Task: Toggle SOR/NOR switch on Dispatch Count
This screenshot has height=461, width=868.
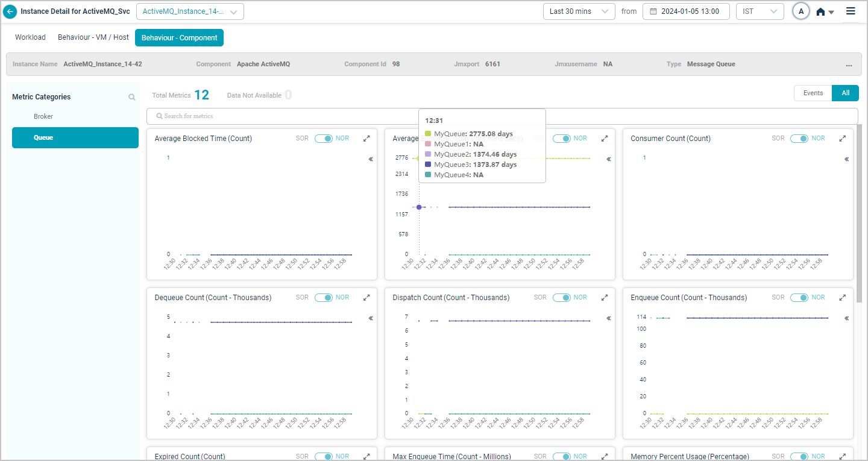Action: click(562, 298)
